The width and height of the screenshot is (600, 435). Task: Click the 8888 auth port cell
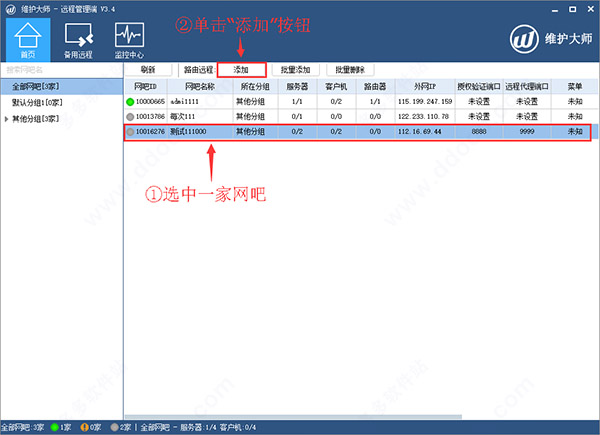479,132
